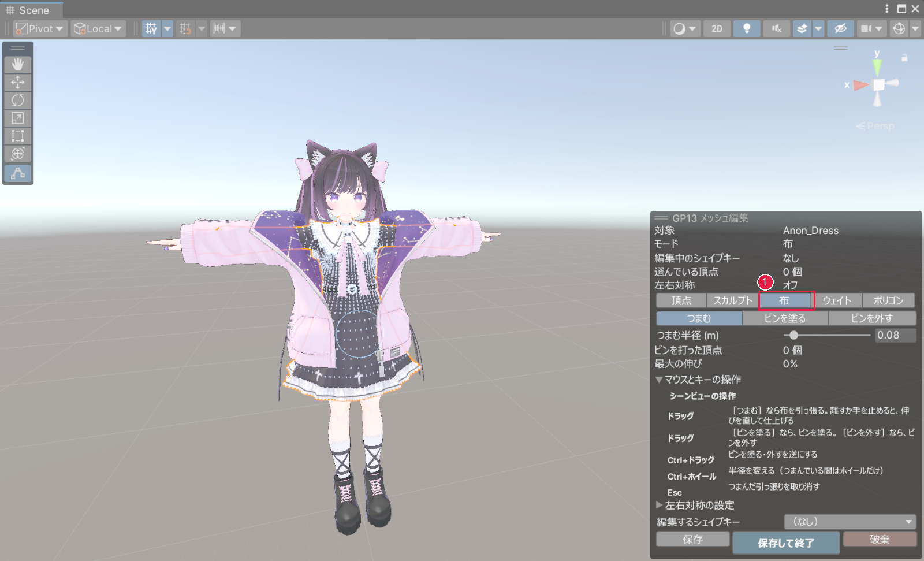Select the つまむ tool button

point(699,318)
